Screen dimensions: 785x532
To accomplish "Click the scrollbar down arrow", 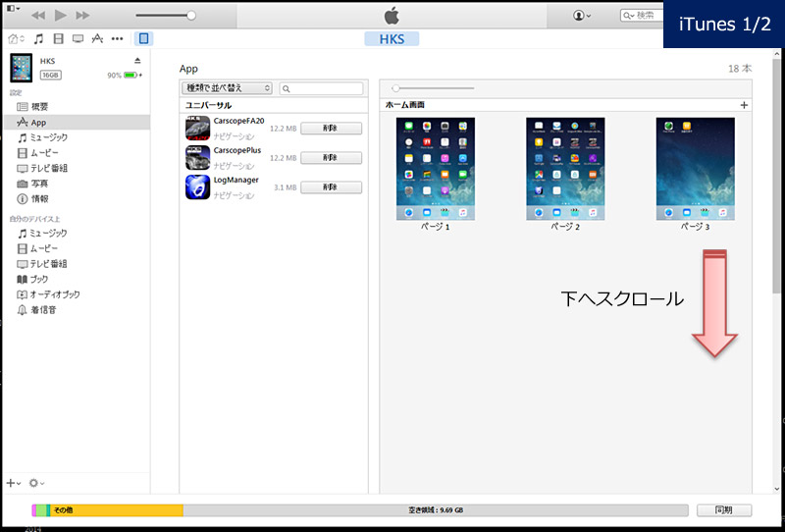I will tap(776, 489).
